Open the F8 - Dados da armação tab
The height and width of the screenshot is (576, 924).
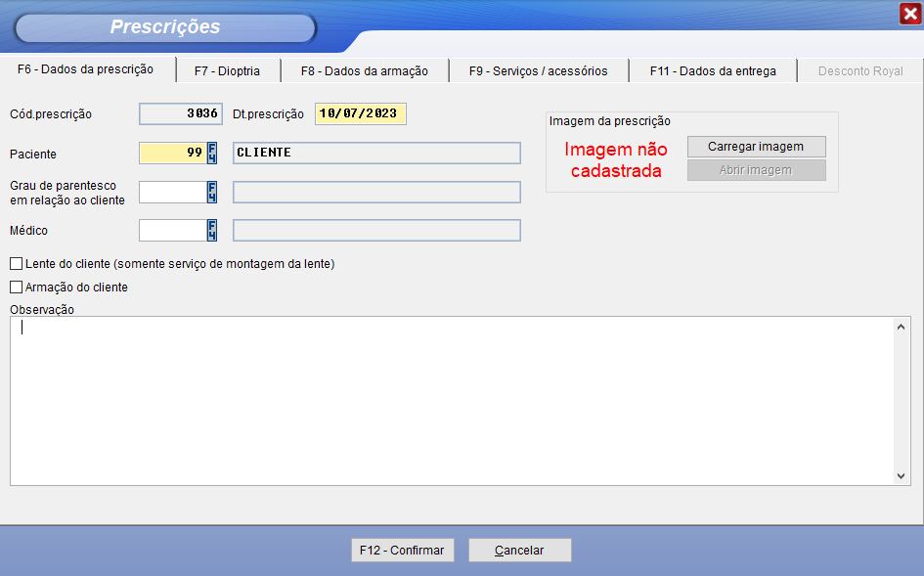364,70
